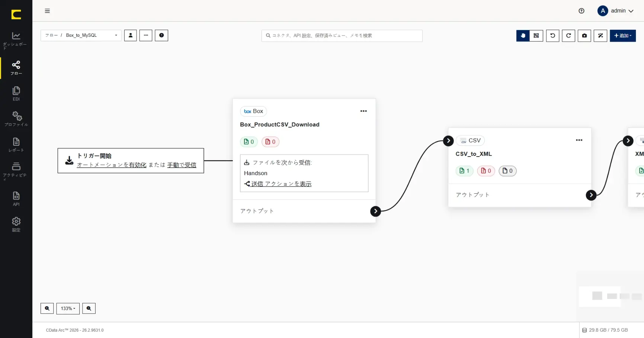Open the Box_to_MySQL flow selector dropdown

tap(81, 35)
